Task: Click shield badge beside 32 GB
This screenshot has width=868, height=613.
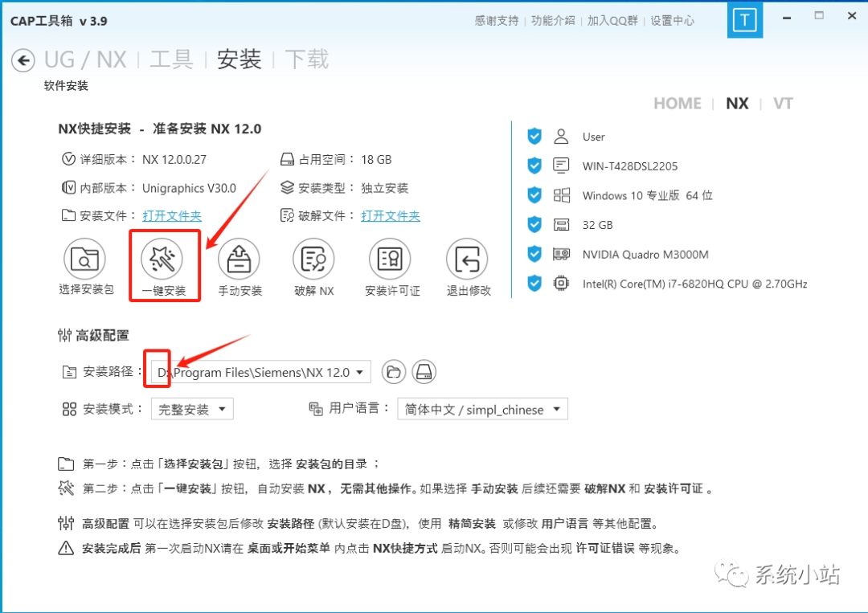Action: [x=534, y=224]
